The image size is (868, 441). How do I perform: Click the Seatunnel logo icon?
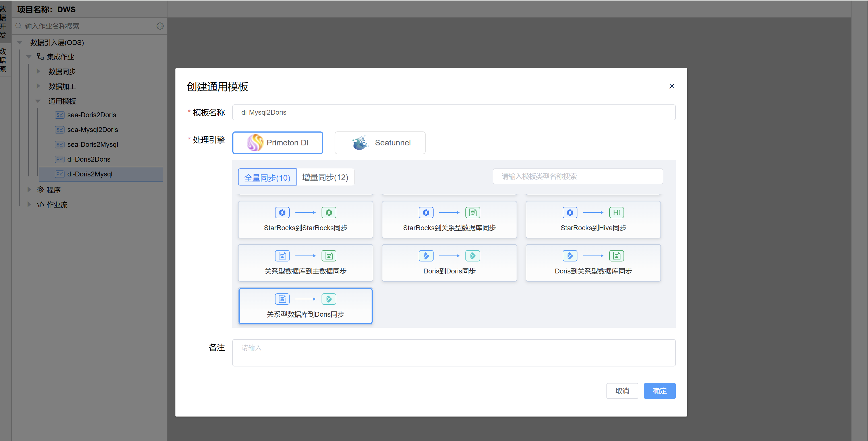coord(360,143)
